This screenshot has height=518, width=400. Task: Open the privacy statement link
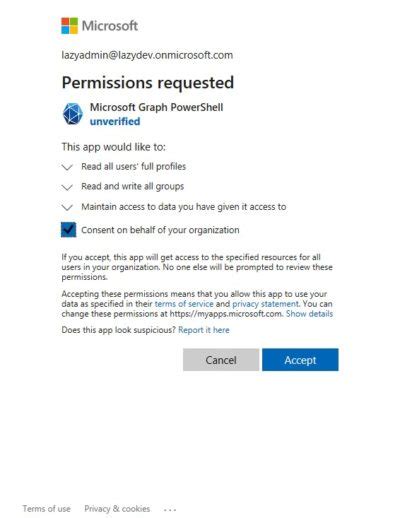point(265,304)
